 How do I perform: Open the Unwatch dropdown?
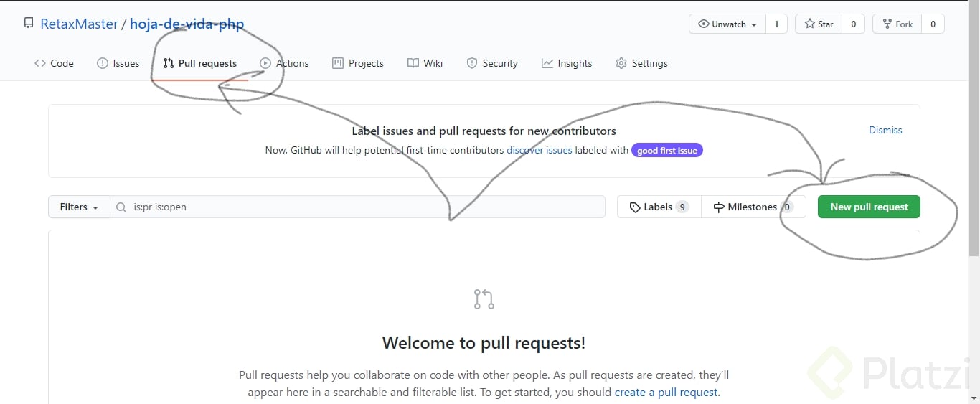[x=727, y=24]
